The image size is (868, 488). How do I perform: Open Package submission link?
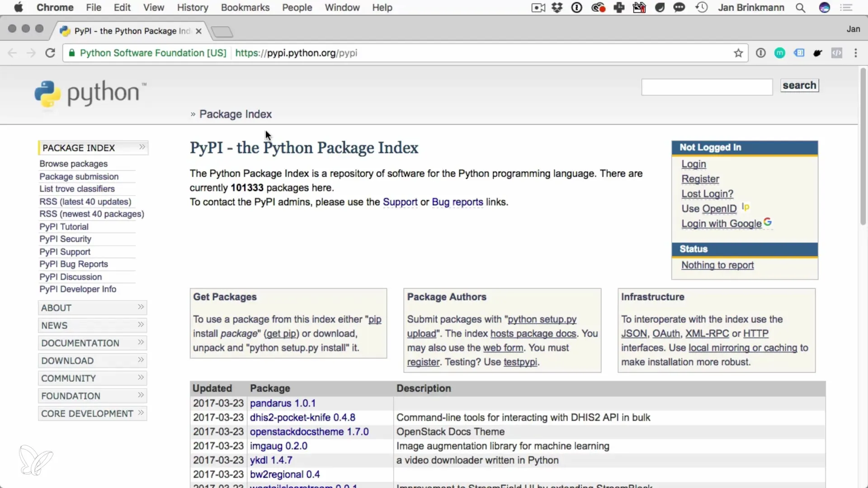(x=79, y=177)
